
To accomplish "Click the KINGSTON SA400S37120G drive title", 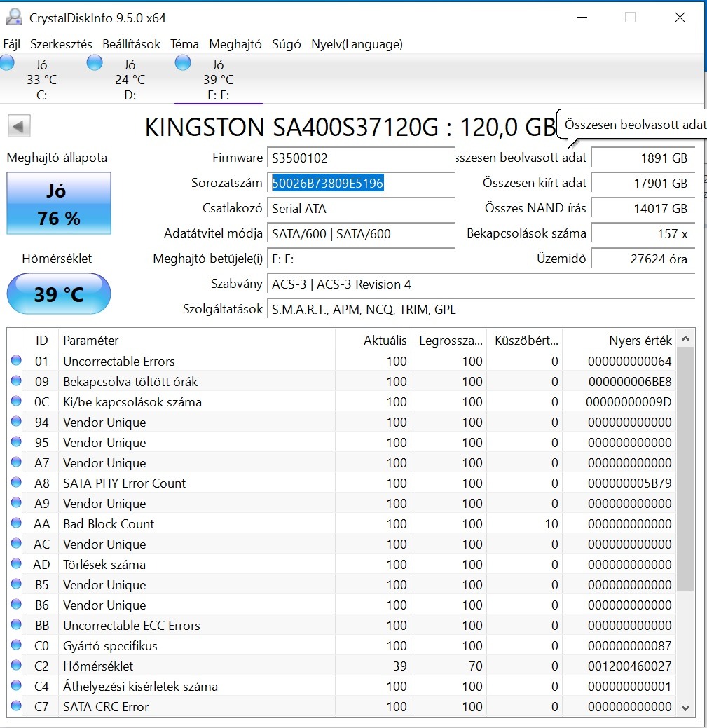I will pyautogui.click(x=350, y=127).
